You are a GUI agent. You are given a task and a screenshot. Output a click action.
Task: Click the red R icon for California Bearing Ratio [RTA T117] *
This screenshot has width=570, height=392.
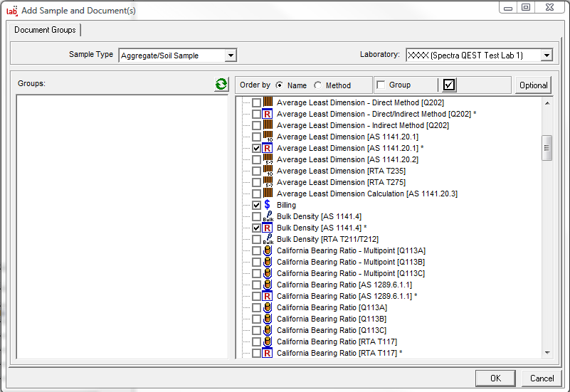click(x=268, y=353)
